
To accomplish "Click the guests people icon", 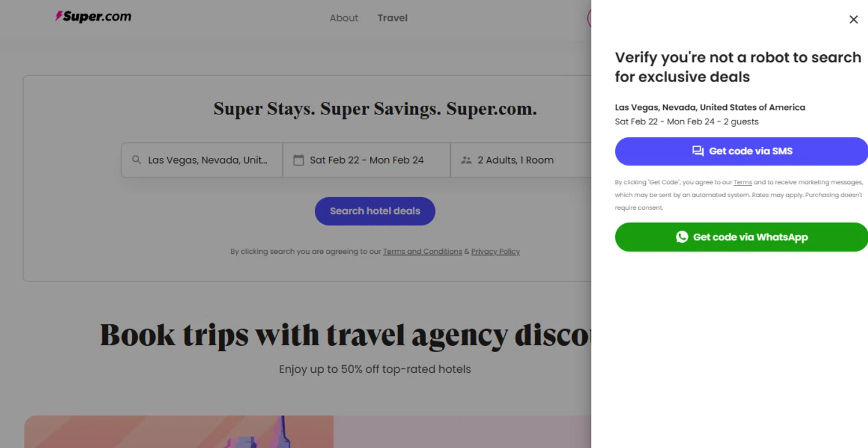I will (466, 160).
